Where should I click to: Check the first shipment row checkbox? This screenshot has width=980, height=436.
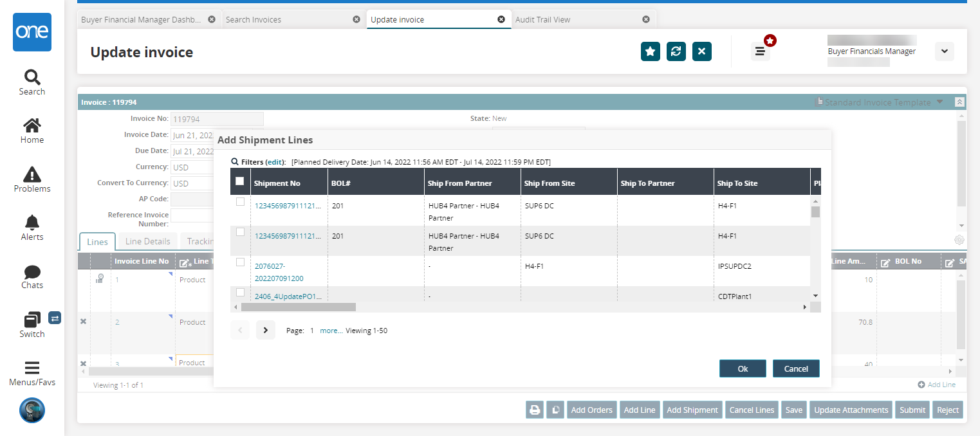pos(240,202)
